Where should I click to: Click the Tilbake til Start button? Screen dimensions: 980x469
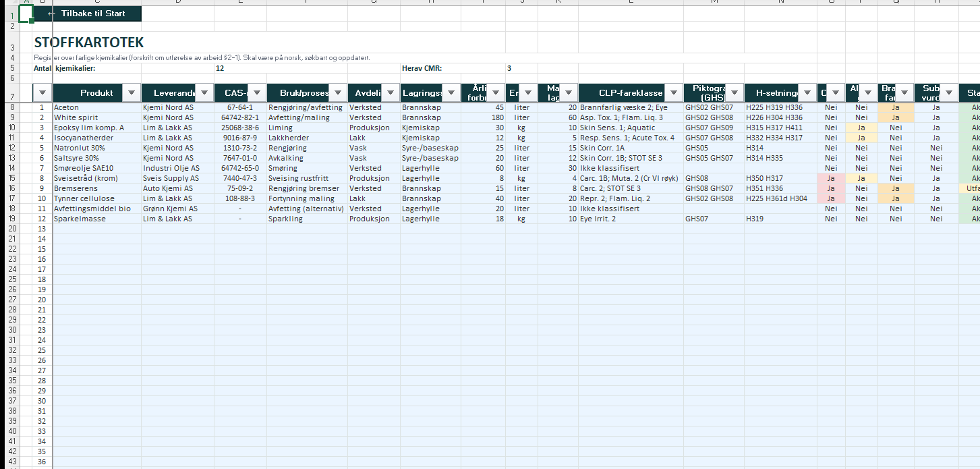coord(88,13)
